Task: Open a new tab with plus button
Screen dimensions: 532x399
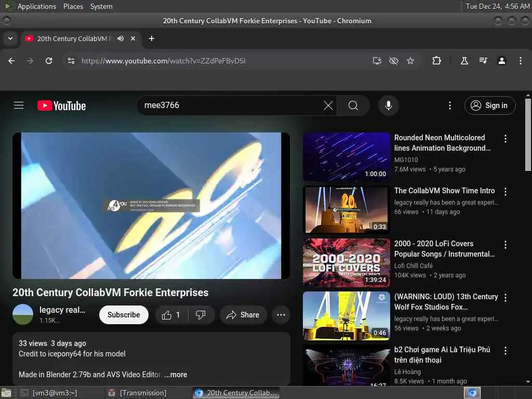Action: pyautogui.click(x=152, y=38)
